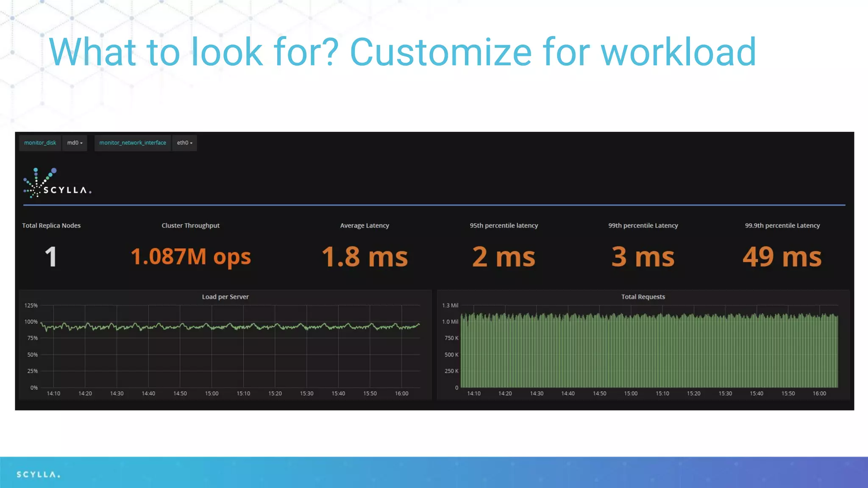Select the 95th percentile latency panel title
Image resolution: width=868 pixels, height=488 pixels.
(x=504, y=225)
